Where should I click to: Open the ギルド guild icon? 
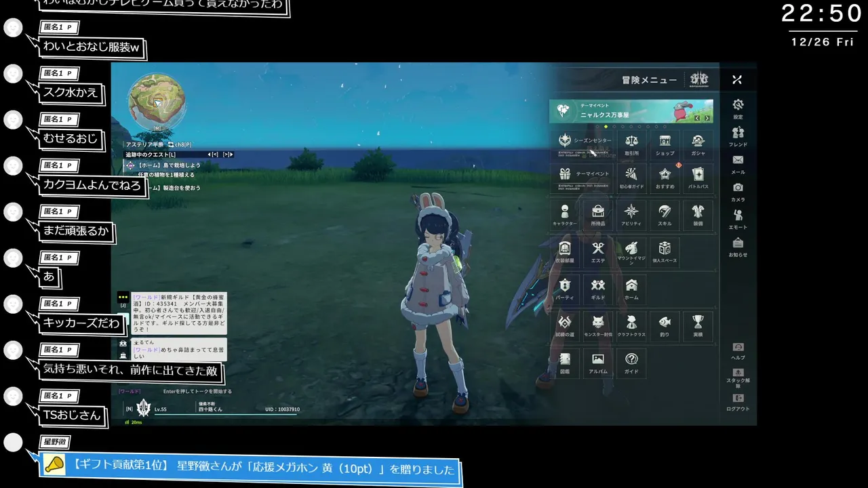click(x=598, y=289)
